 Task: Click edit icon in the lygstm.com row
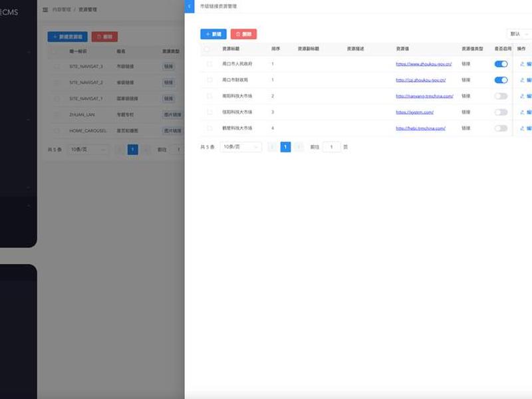522,112
